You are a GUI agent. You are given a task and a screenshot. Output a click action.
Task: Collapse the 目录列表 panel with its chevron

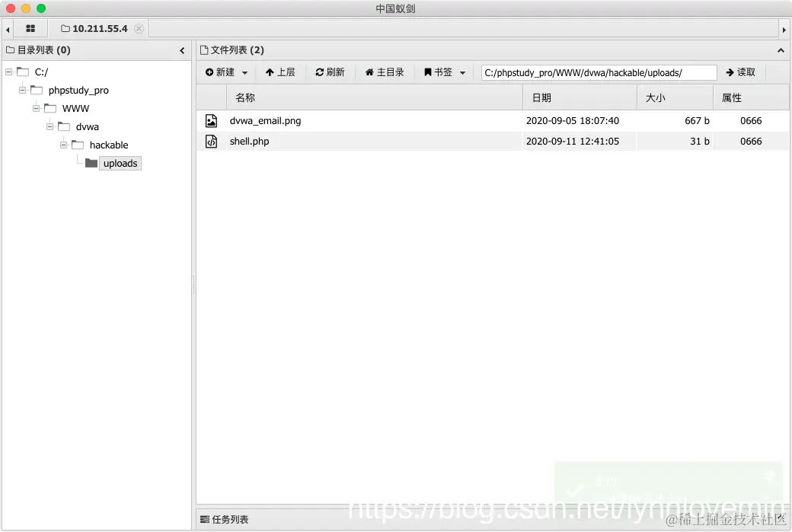coord(182,50)
